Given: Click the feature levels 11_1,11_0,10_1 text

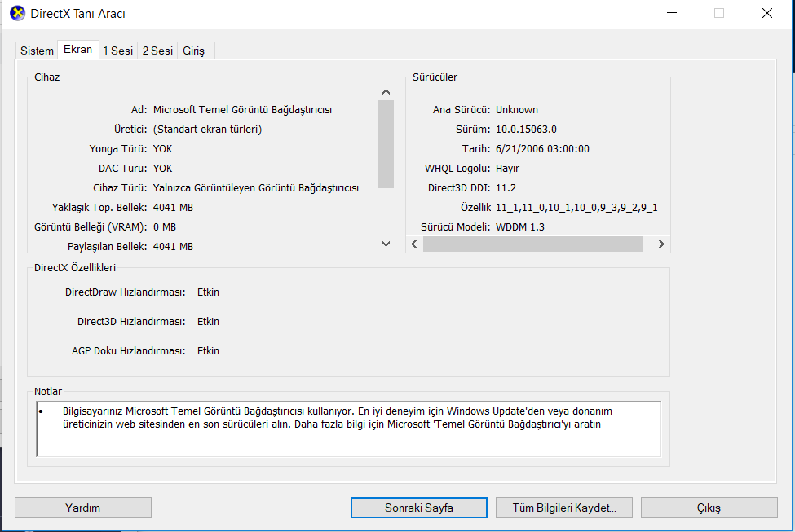Looking at the screenshot, I should pyautogui.click(x=576, y=208).
